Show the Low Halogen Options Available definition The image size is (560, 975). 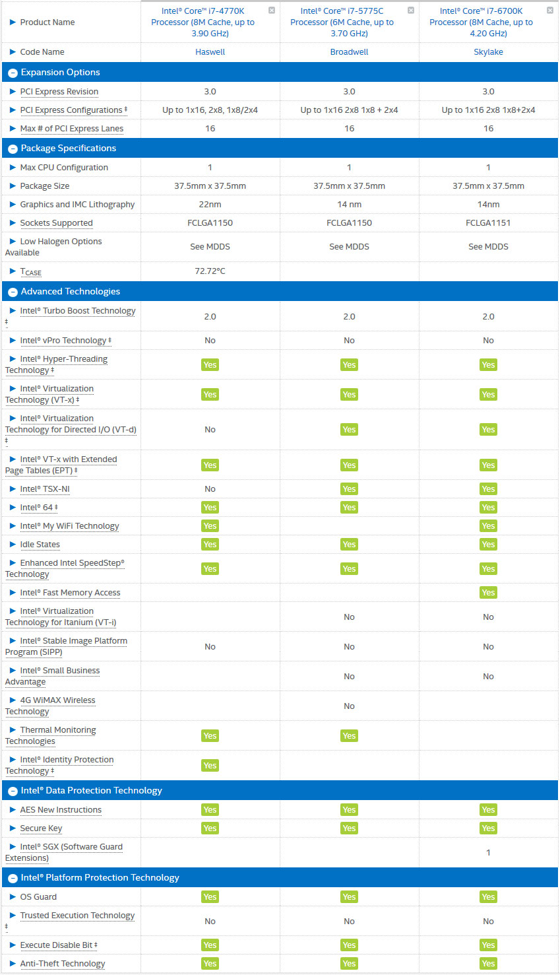[53, 247]
